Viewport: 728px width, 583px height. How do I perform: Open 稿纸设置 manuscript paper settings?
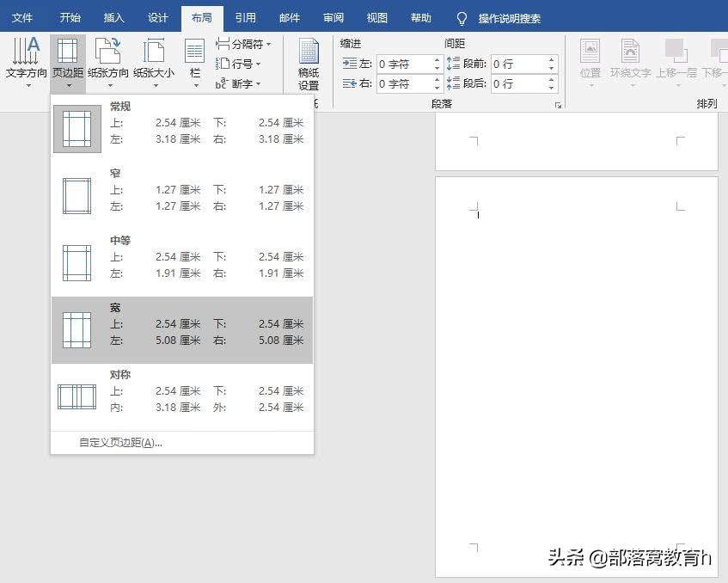[309, 64]
